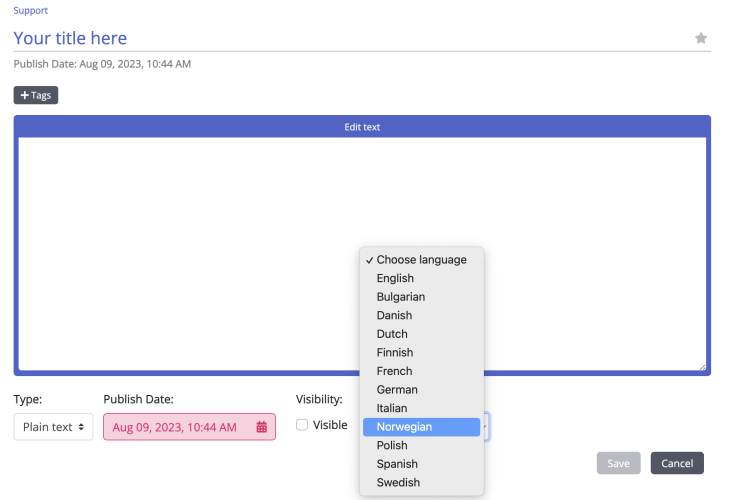Choose Finnish from the dropdown list
This screenshot has width=729, height=500.
pos(395,352)
